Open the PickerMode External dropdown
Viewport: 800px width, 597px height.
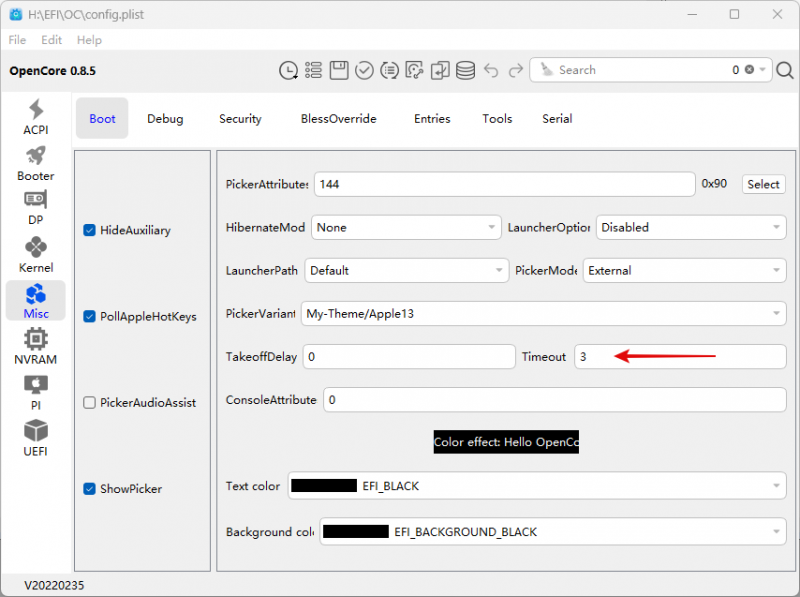pyautogui.click(x=684, y=270)
